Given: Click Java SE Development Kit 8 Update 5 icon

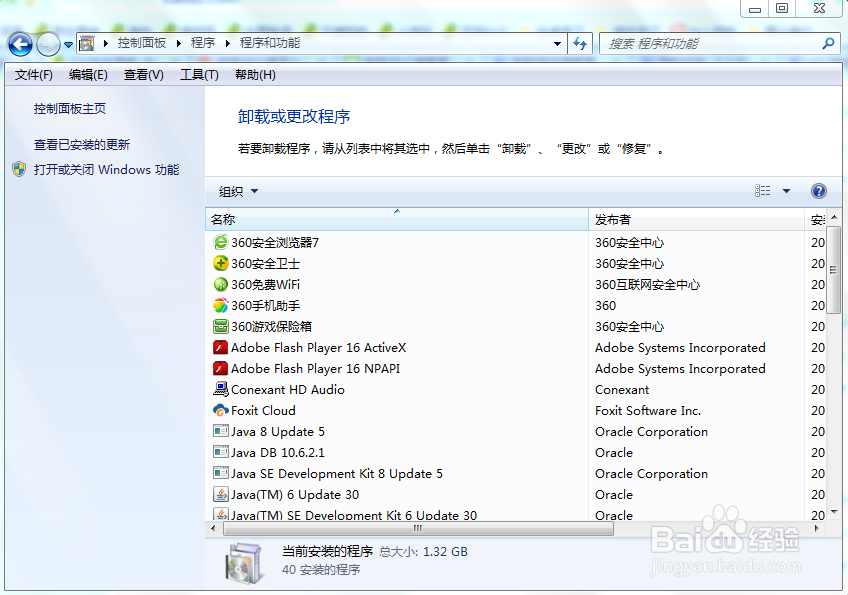Looking at the screenshot, I should coord(221,473).
